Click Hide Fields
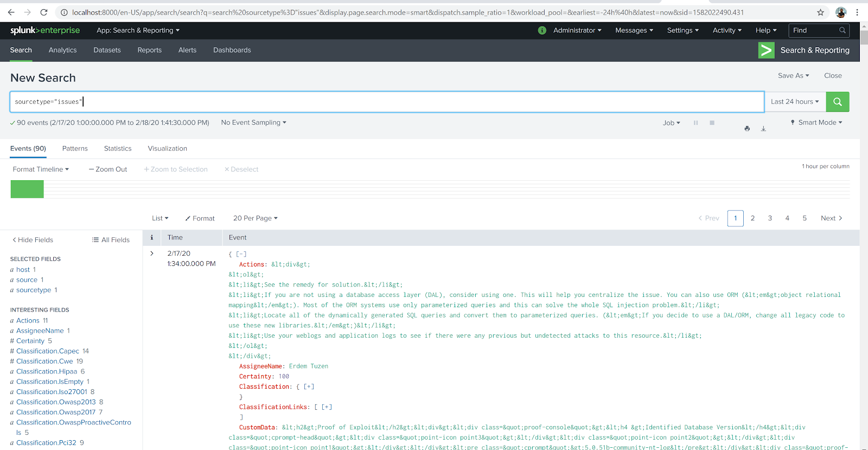868x450 pixels. (x=33, y=240)
